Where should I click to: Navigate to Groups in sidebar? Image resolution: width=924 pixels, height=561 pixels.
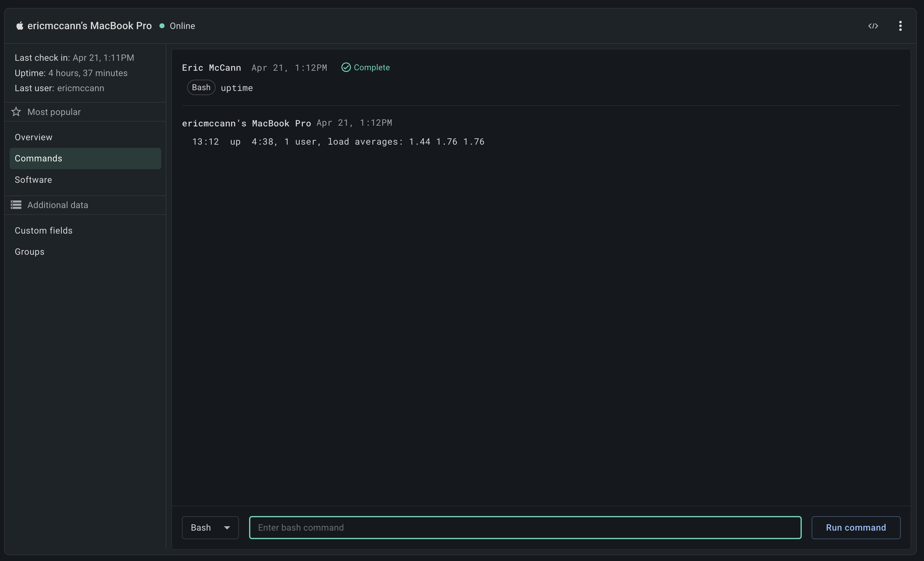coord(30,252)
